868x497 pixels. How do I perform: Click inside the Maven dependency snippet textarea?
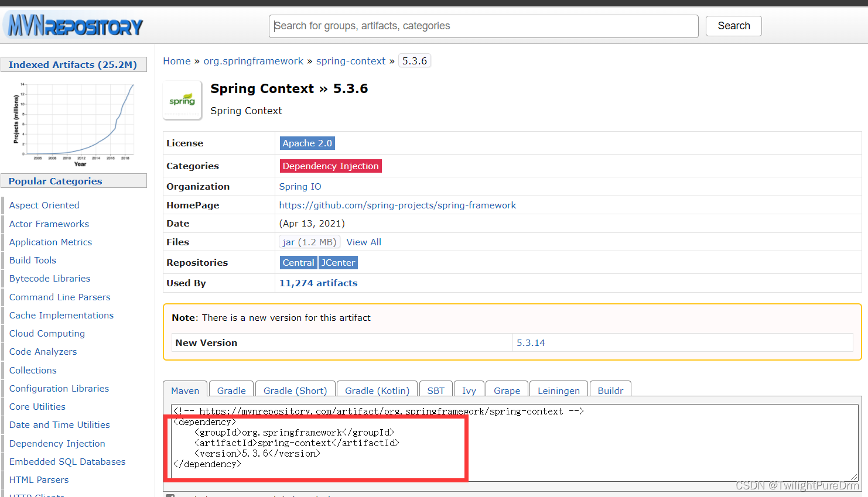[515, 443]
